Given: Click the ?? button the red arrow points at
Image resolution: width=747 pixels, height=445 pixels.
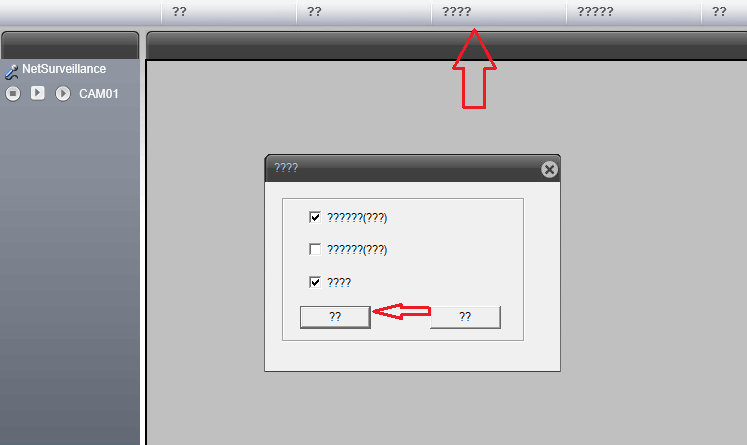Looking at the screenshot, I should 335,317.
